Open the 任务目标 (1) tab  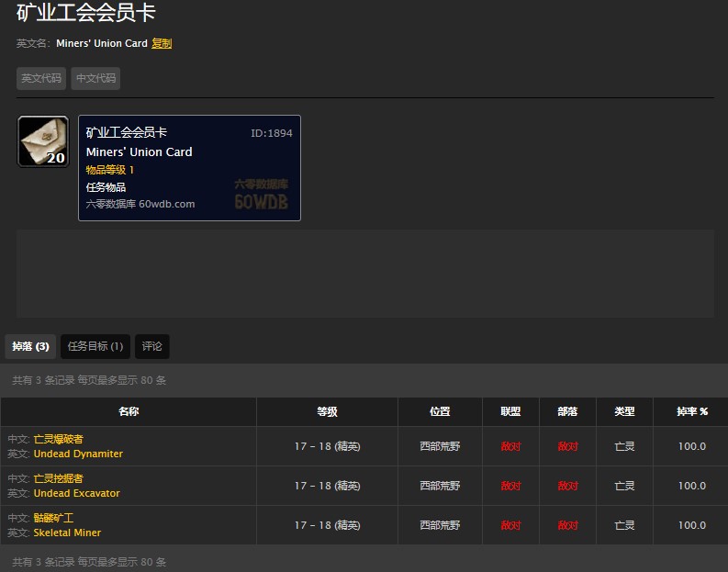(95, 346)
